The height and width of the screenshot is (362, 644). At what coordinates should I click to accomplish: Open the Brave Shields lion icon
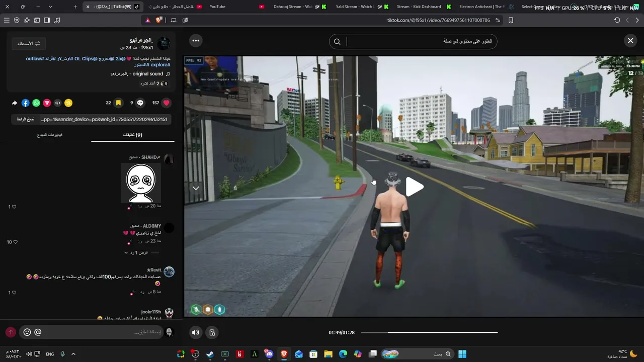tap(159, 20)
